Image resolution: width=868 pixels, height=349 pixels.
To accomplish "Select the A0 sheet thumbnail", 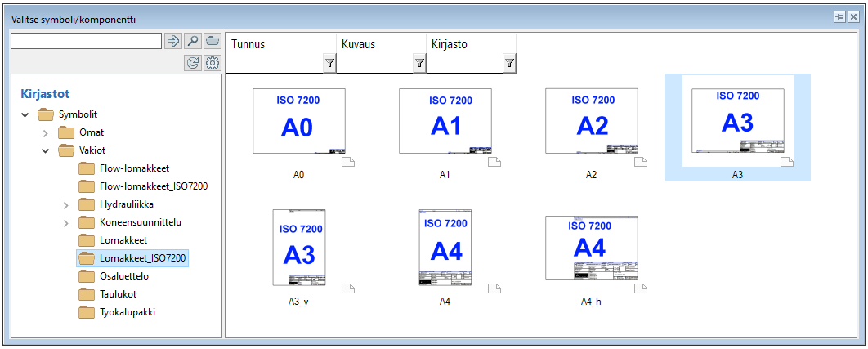I will pos(299,121).
